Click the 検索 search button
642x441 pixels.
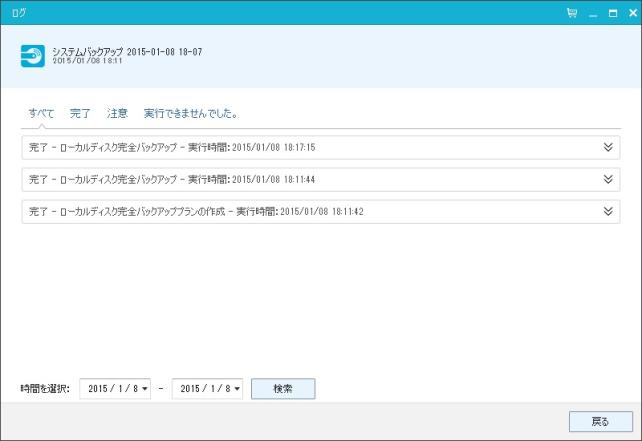[283, 389]
